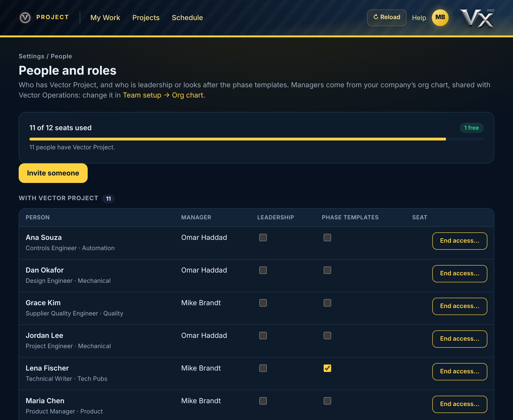513x420 pixels.
Task: Toggle Leadership checkbox for Maria Chen
Action: [263, 401]
